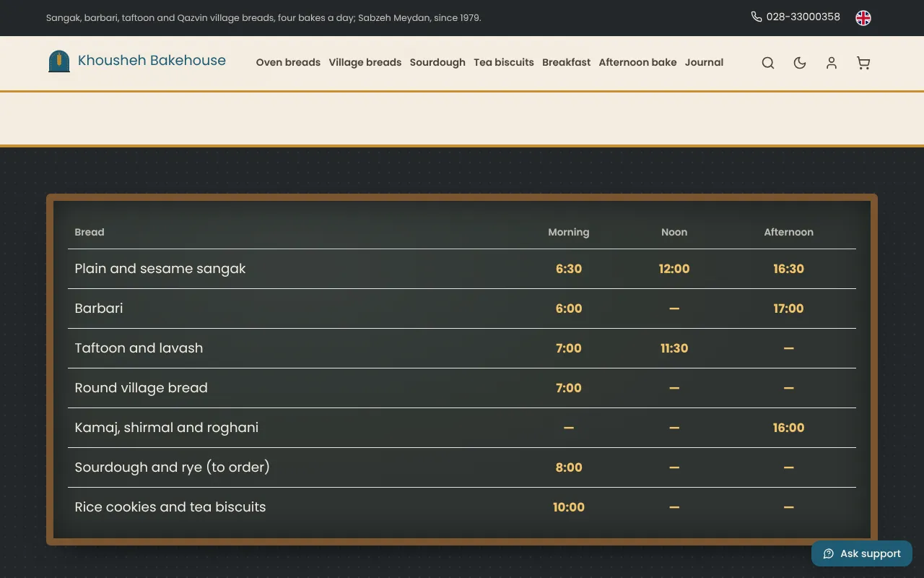Click the Morning column header
This screenshot has height=578, width=924.
(569, 232)
